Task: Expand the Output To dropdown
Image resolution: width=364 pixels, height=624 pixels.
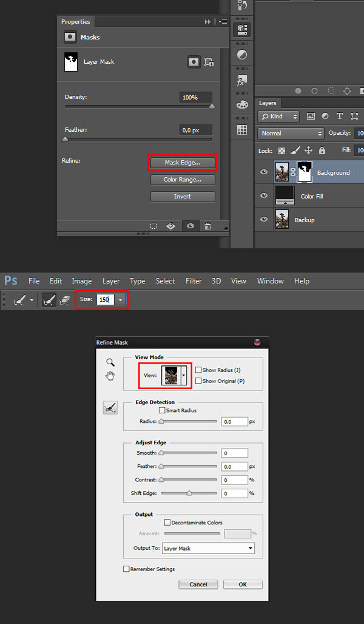Action: point(208,548)
